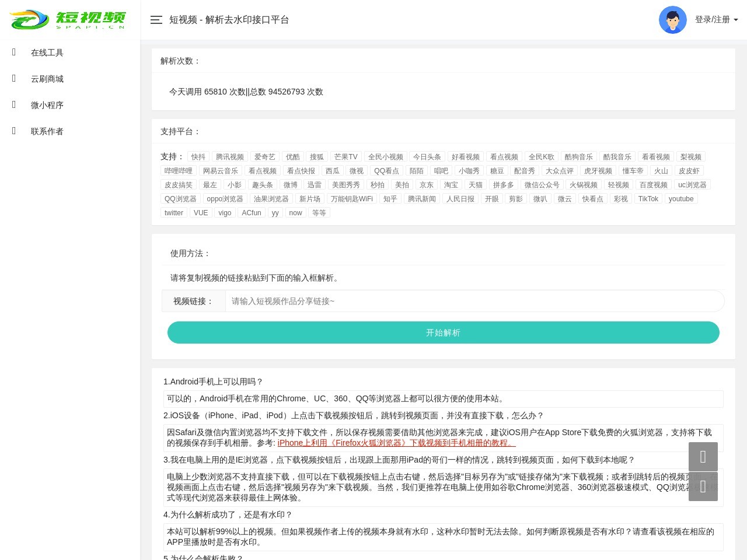747x560 pixels.
Task: Click the QQ看点 platform tag
Action: [387, 171]
